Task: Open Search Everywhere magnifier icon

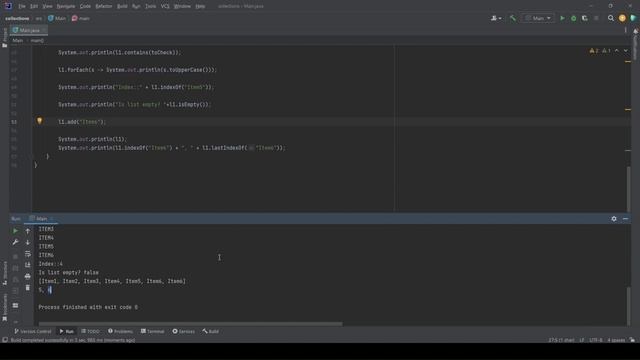Action: coord(611,18)
